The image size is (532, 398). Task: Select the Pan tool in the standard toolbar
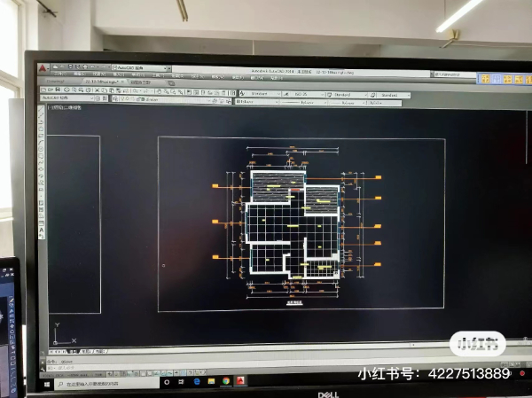(159, 91)
